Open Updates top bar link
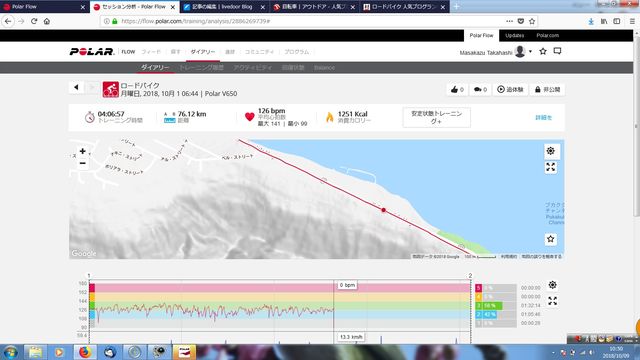The height and width of the screenshot is (360, 640). (514, 36)
